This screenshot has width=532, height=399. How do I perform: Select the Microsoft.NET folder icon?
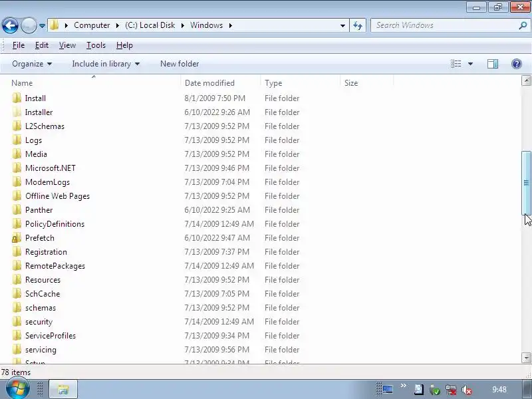17,168
